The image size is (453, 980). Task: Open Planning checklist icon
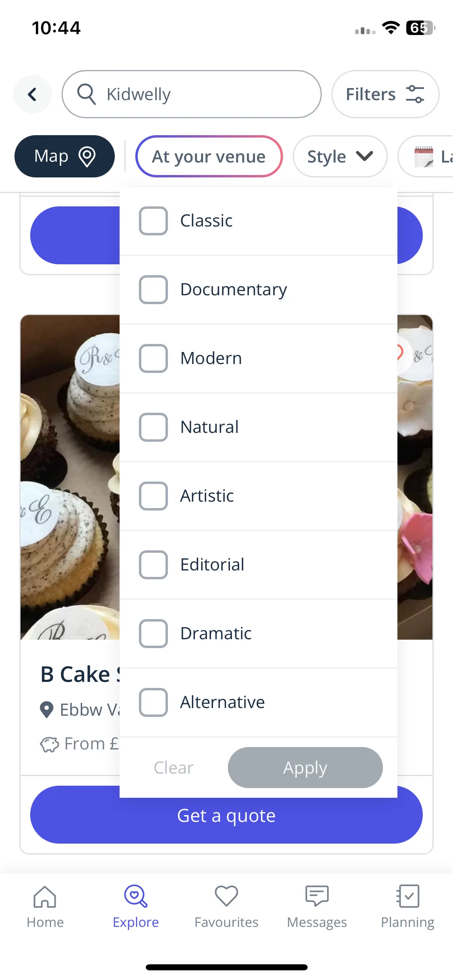407,896
